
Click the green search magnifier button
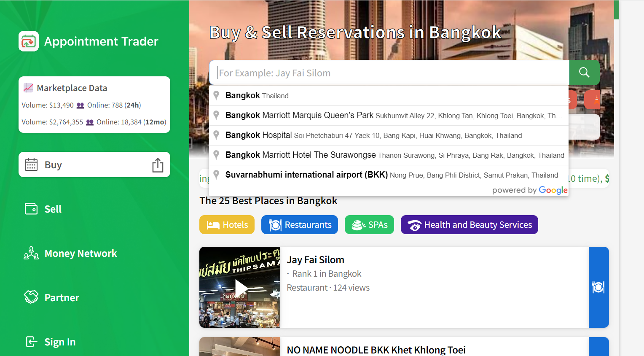[x=584, y=73]
